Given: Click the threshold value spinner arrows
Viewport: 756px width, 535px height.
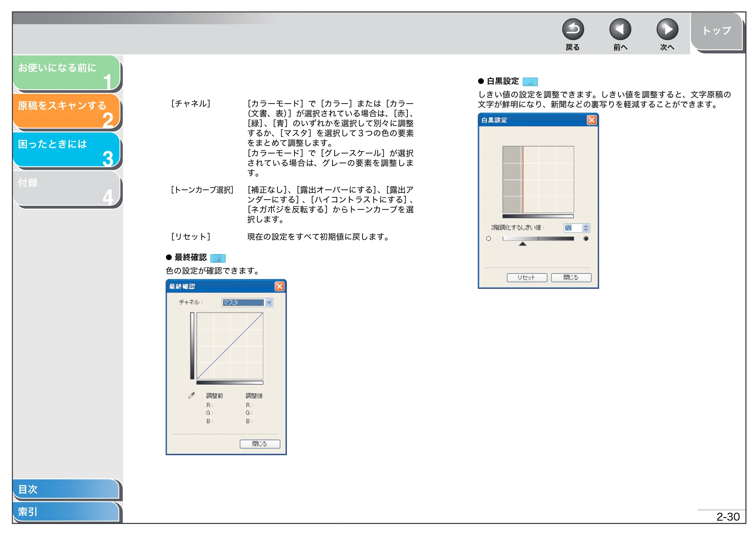Looking at the screenshot, I should (x=586, y=228).
